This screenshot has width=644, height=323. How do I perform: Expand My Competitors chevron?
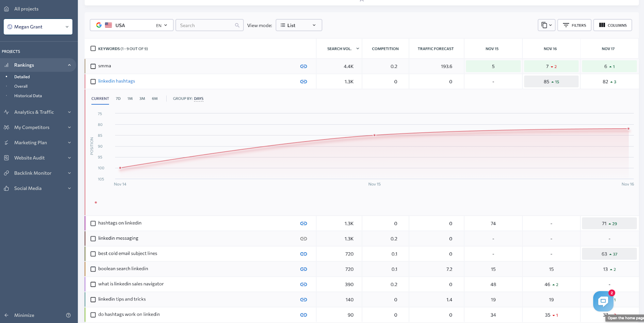pos(69,128)
